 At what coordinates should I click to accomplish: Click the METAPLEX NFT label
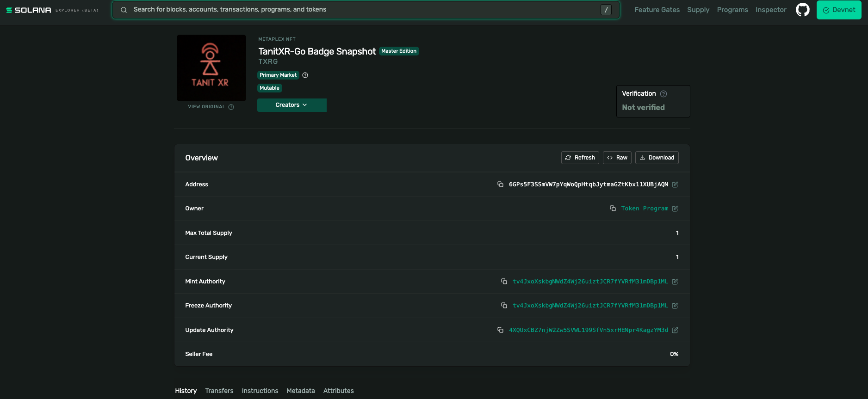pos(277,39)
